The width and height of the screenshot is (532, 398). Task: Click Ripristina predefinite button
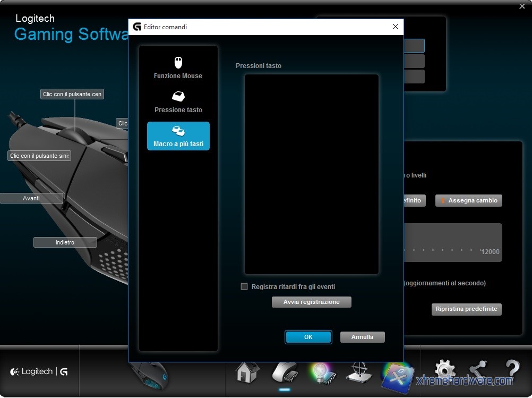[466, 309]
